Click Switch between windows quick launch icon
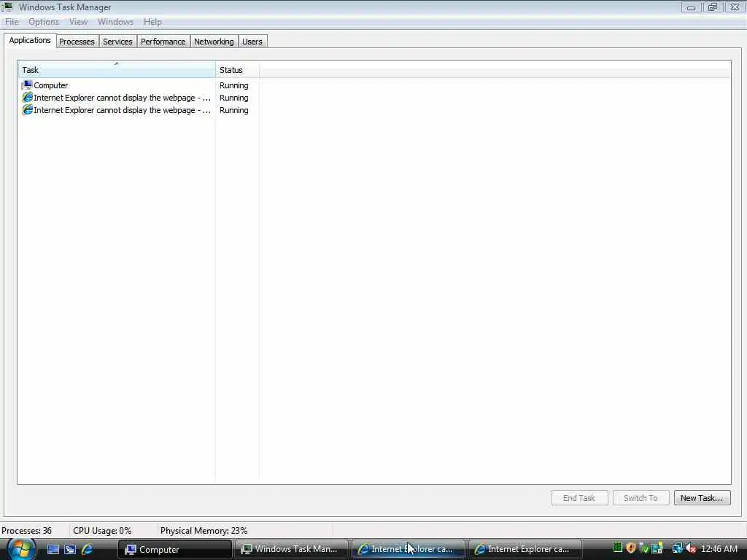 pos(70,549)
